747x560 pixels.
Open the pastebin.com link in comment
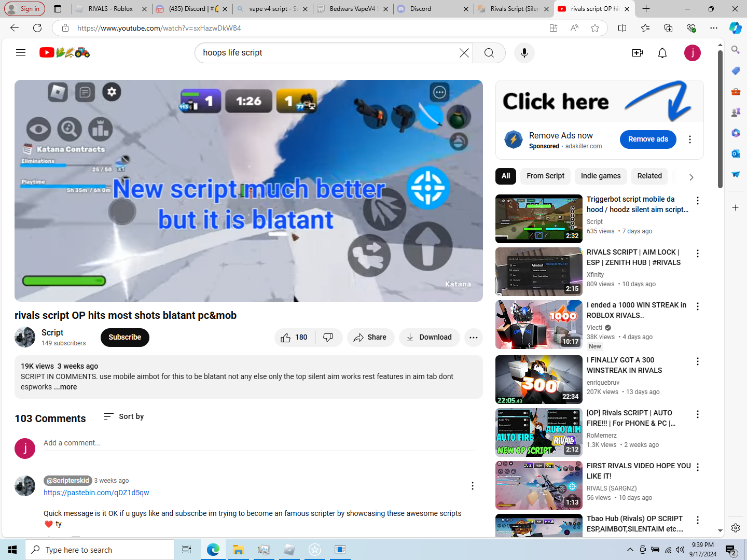pyautogui.click(x=96, y=493)
